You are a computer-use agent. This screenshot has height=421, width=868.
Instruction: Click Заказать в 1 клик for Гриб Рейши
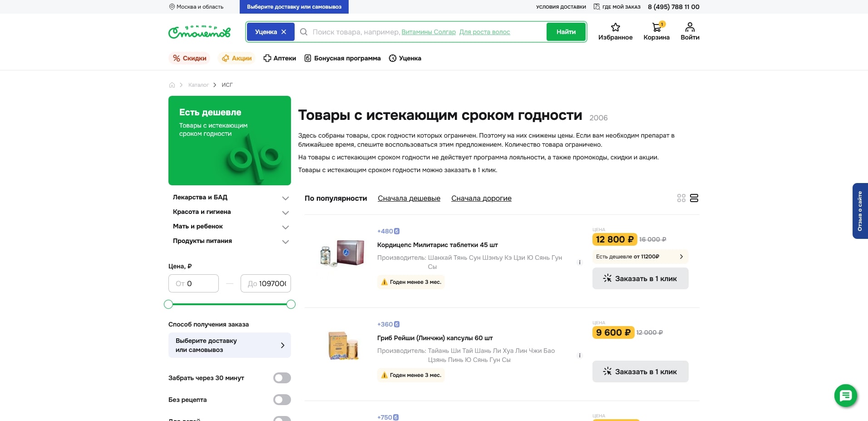[640, 371]
